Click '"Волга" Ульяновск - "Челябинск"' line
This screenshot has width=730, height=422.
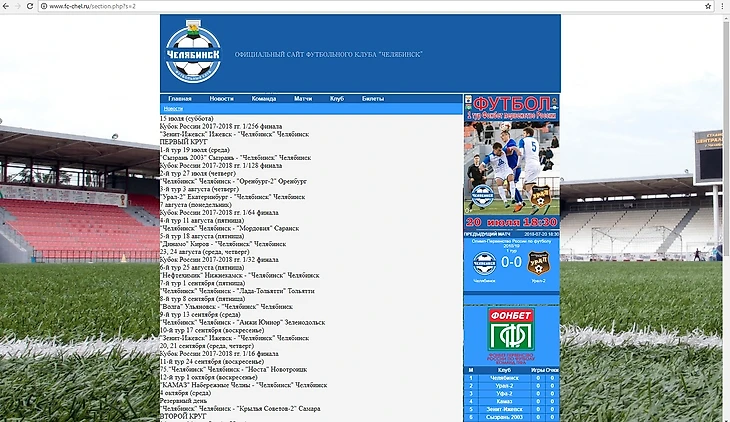click(x=226, y=306)
